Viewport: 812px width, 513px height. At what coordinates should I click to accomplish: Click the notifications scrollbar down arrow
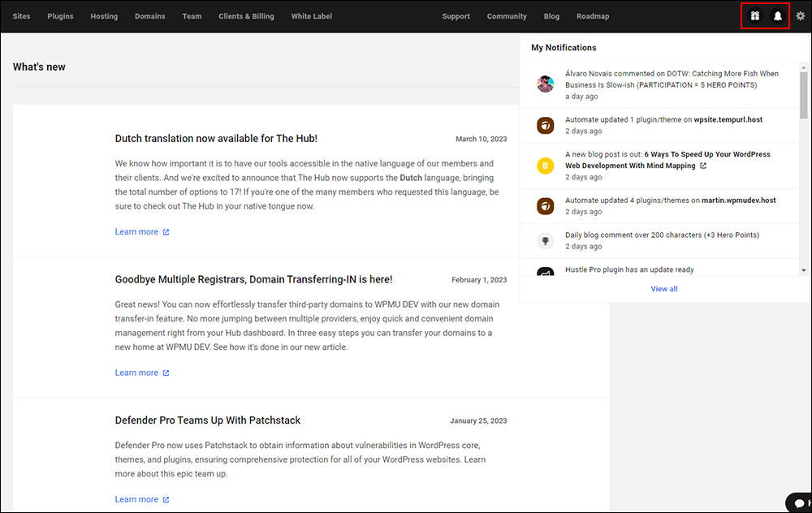pyautogui.click(x=804, y=270)
